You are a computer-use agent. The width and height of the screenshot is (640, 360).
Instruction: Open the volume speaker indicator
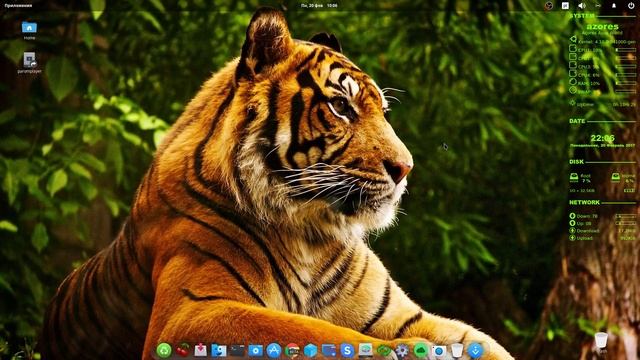click(582, 6)
